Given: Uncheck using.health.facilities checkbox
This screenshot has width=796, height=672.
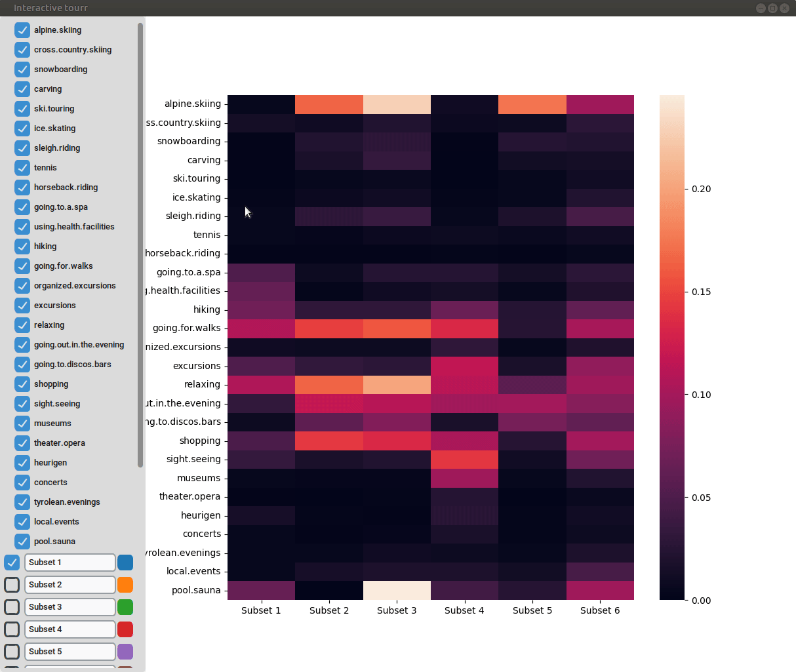Looking at the screenshot, I should click(22, 227).
